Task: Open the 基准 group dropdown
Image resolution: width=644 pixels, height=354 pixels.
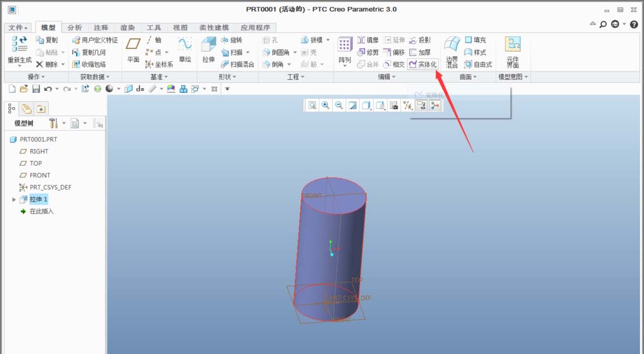Action: 159,77
